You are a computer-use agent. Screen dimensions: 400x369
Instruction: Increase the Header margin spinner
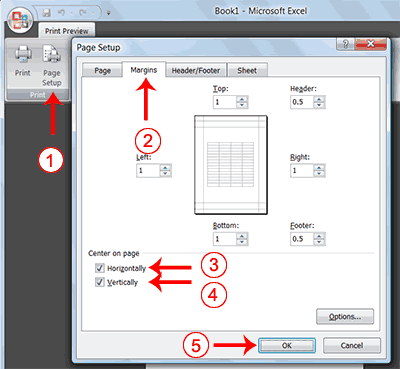click(319, 99)
